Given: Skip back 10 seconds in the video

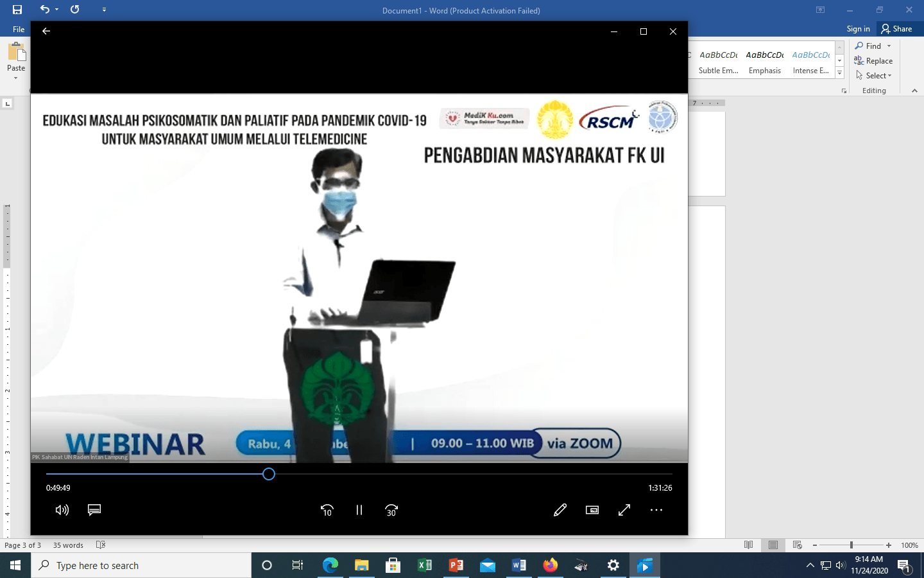Looking at the screenshot, I should 327,510.
